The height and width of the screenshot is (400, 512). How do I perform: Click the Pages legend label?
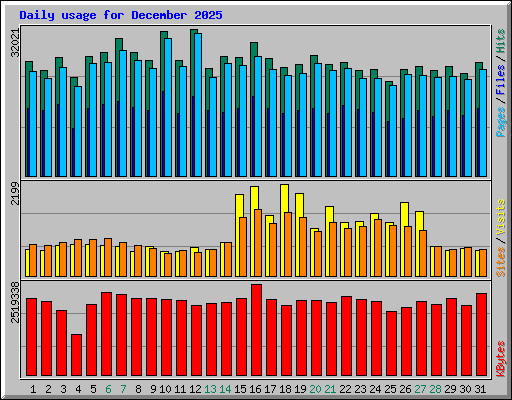(501, 122)
